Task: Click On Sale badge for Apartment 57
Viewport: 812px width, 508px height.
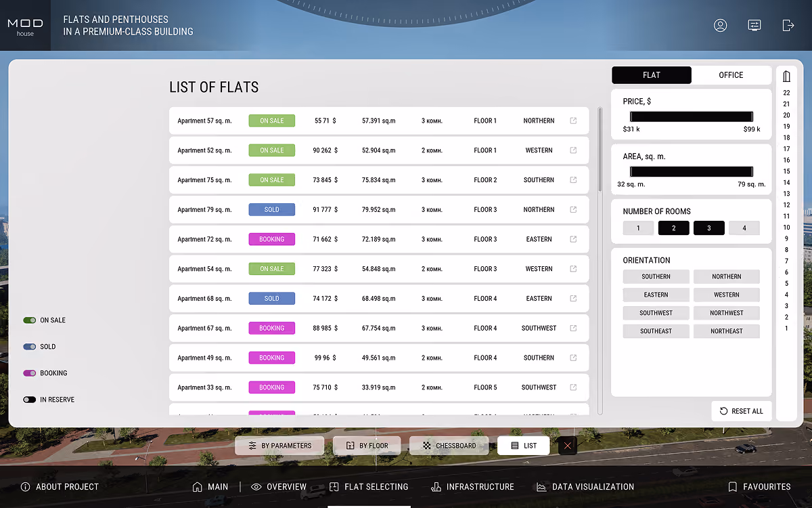Action: [272, 121]
